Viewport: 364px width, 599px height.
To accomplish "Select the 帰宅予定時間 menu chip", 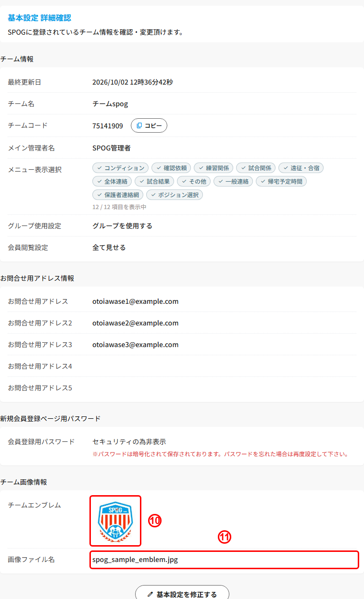I will click(281, 181).
